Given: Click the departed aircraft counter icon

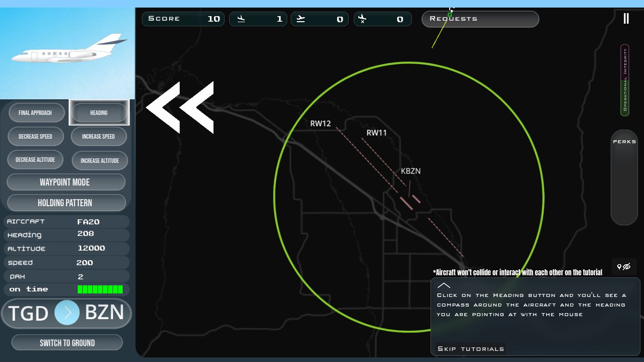Looking at the screenshot, I should click(x=301, y=19).
